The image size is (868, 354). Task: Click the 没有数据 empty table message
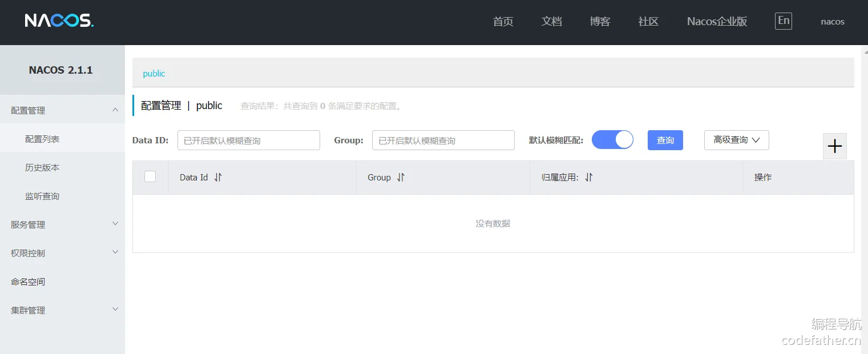point(493,223)
